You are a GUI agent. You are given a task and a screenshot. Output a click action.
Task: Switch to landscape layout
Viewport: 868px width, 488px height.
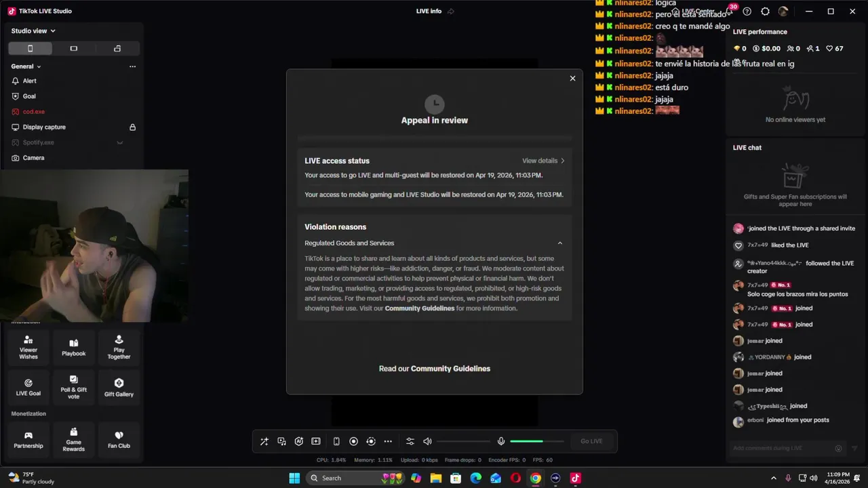74,48
